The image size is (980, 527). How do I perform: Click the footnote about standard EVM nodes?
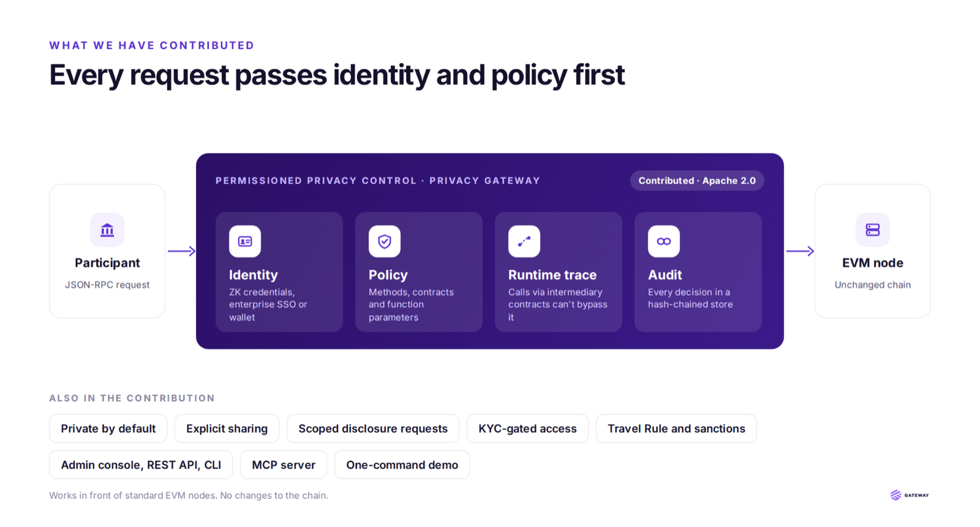tap(189, 495)
